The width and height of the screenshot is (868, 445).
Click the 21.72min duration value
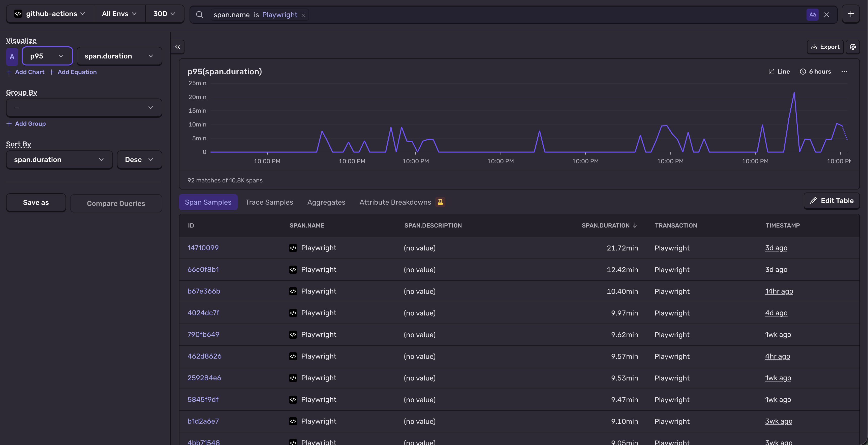(x=622, y=248)
